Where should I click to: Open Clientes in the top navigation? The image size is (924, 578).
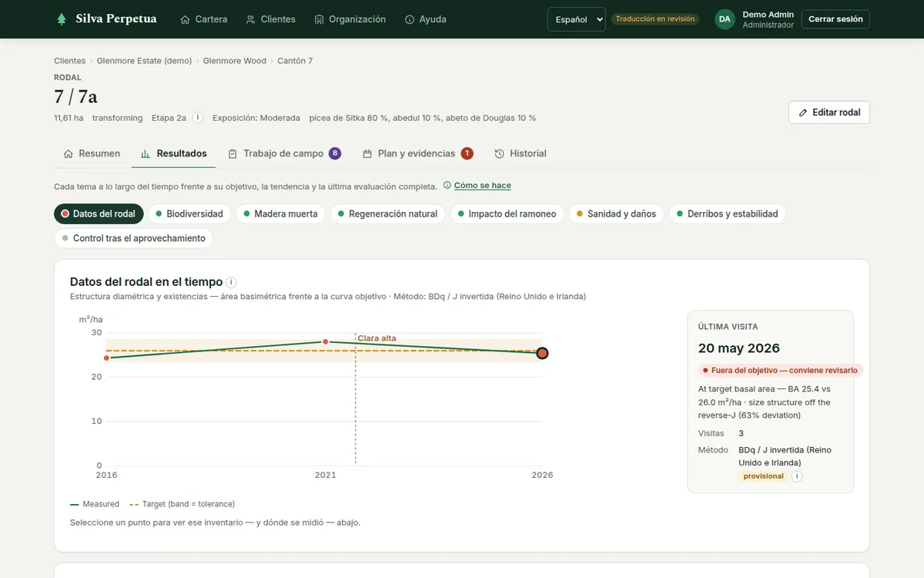coord(270,19)
